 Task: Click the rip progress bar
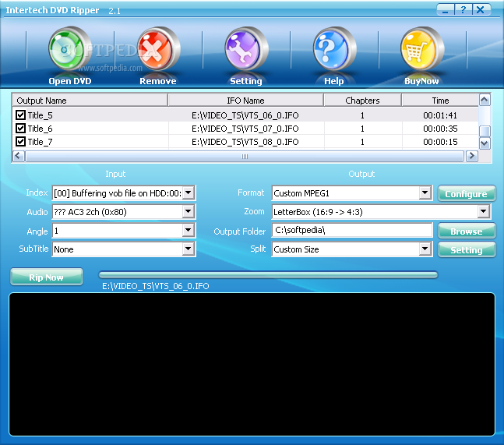pyautogui.click(x=269, y=274)
